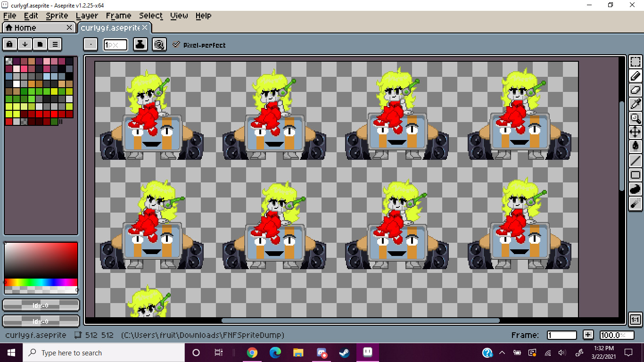
Task: Select the Pencil tool
Action: tap(636, 76)
